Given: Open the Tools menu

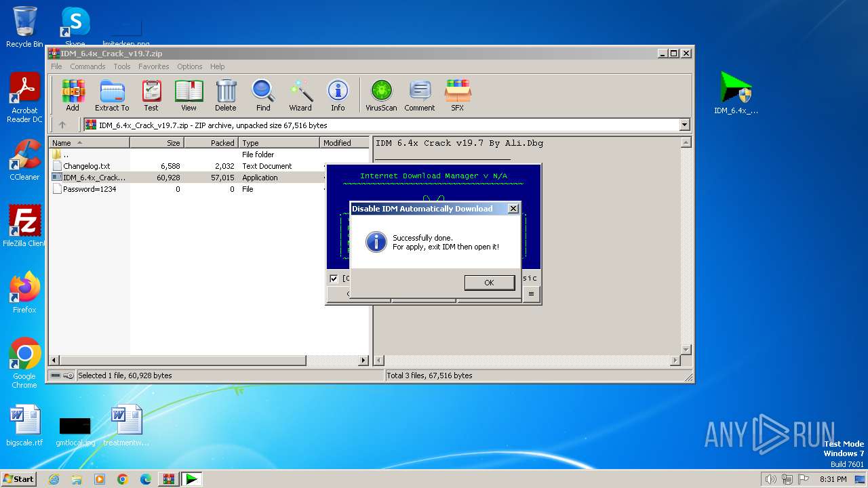Looking at the screenshot, I should 122,66.
